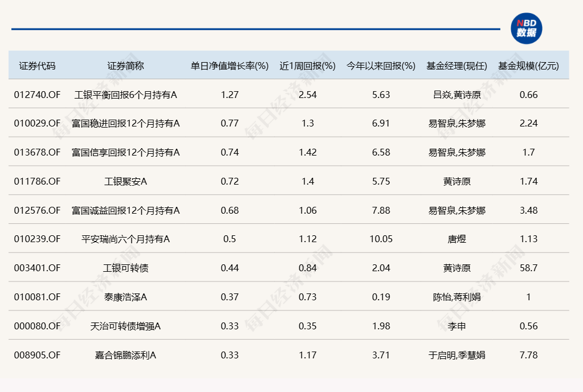Click year-to-date return 3.71

381,355
